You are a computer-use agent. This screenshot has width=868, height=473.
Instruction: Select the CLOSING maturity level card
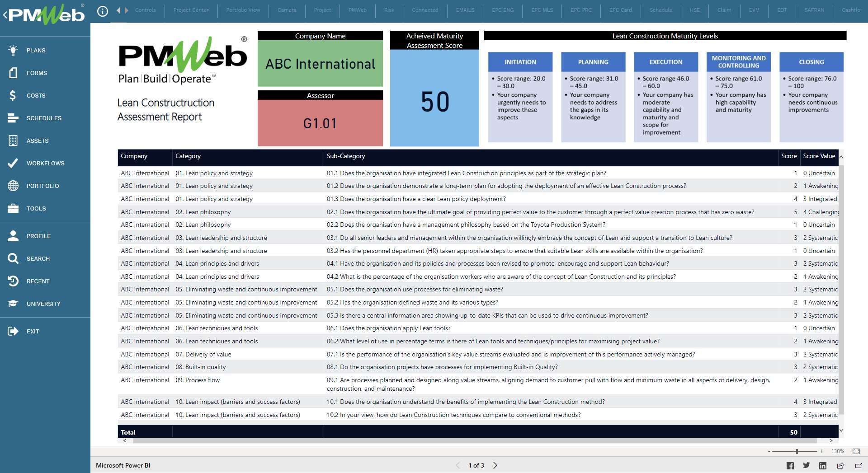click(x=811, y=97)
